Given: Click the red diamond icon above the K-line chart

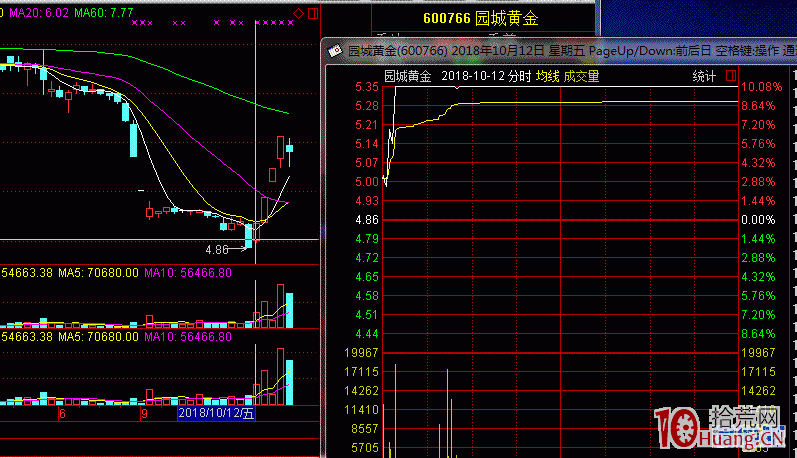Looking at the screenshot, I should click(299, 13).
